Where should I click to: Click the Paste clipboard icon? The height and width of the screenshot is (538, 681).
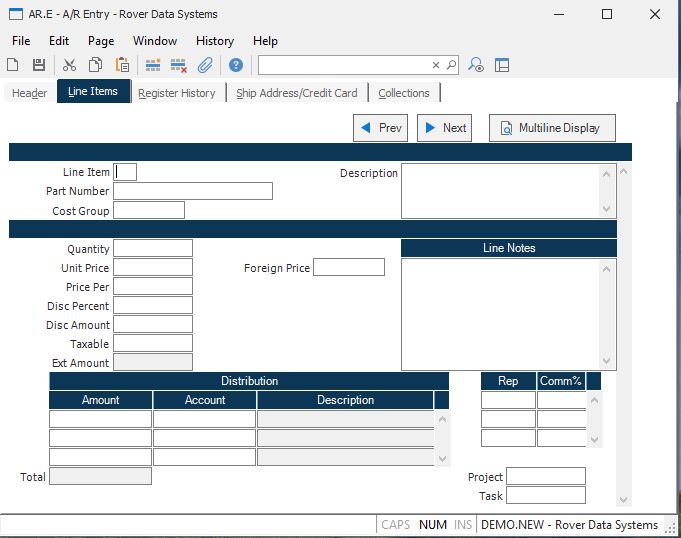point(122,65)
